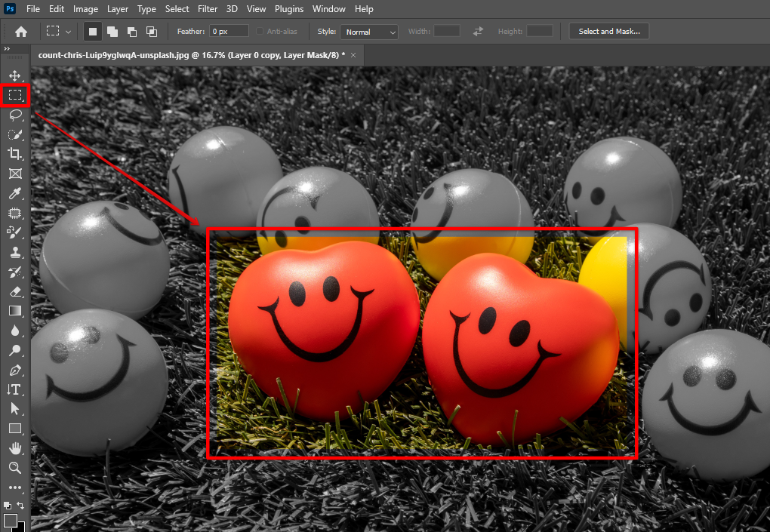Choose the New selection mode button
The image size is (770, 532).
(93, 32)
